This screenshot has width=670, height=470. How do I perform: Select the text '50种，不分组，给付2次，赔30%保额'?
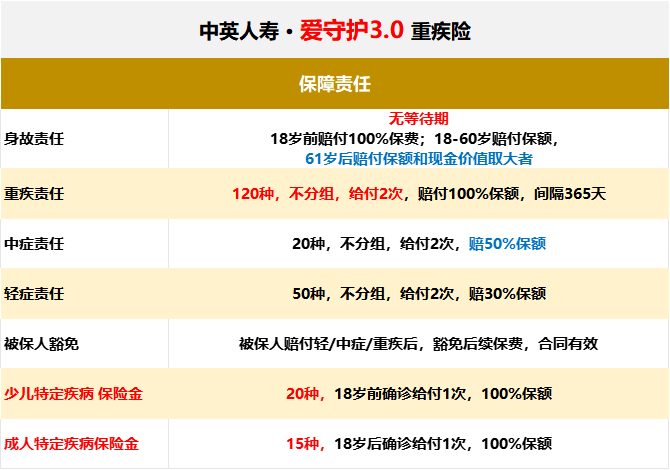click(x=419, y=294)
